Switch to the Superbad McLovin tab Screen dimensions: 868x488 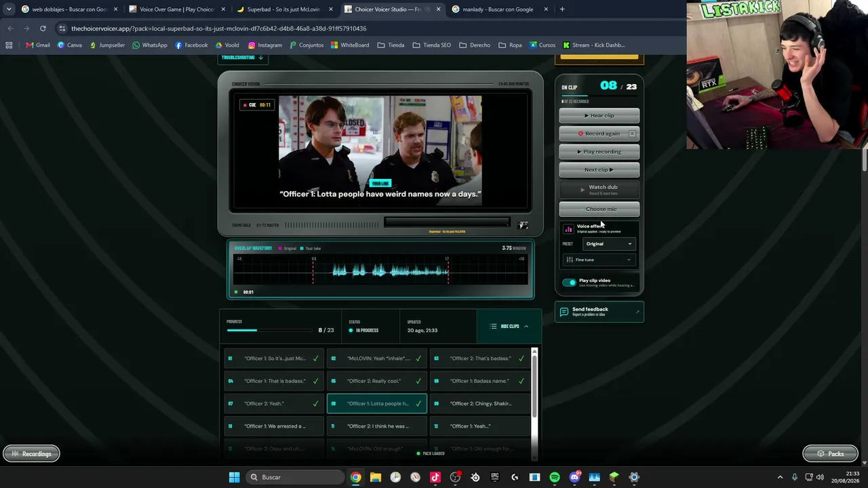point(285,9)
